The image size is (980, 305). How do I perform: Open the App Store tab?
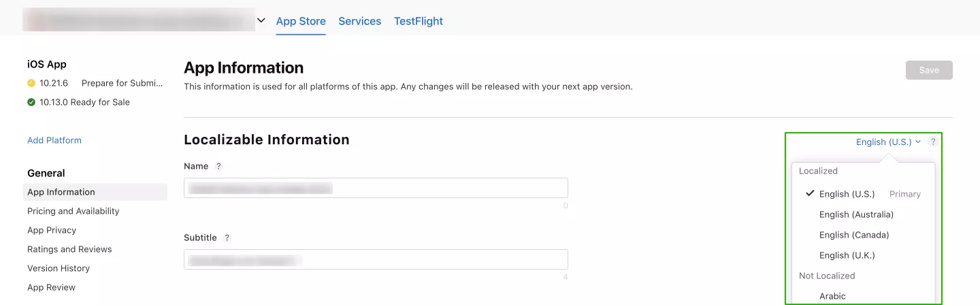pos(301,21)
